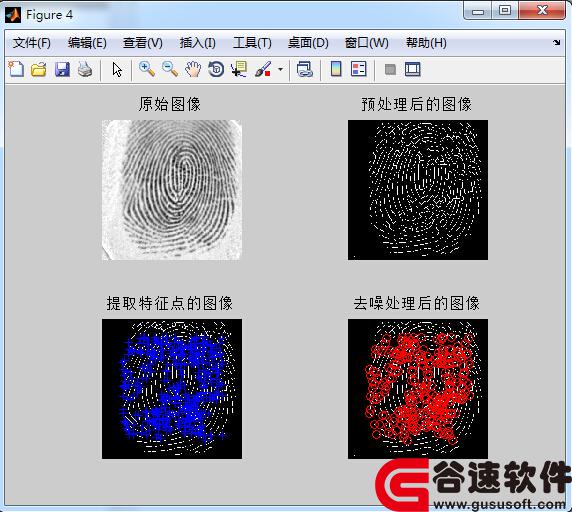Print the figure using printer icon
Viewport: 572px width, 512px height.
[x=85, y=69]
